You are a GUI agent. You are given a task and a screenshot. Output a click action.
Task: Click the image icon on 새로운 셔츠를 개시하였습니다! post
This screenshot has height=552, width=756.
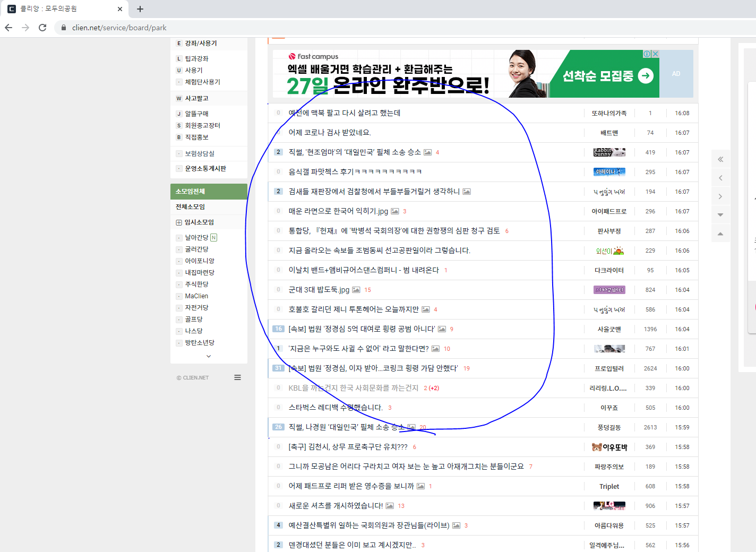[x=390, y=506]
